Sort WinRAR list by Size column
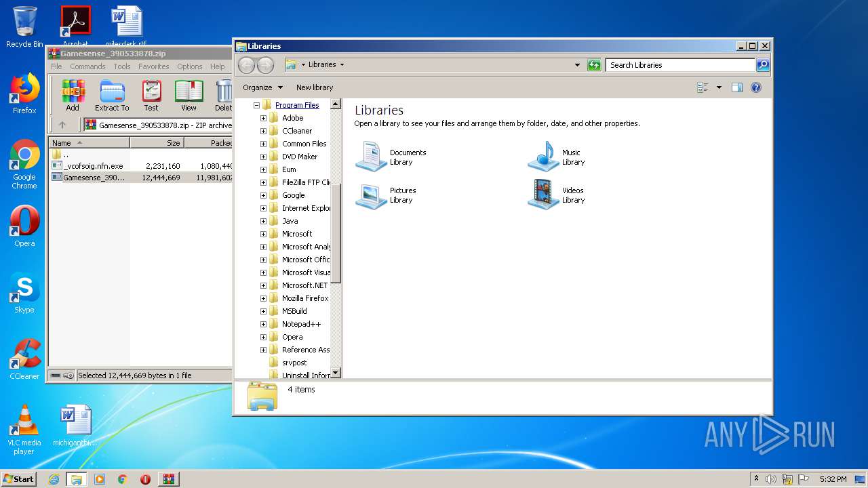 click(x=157, y=143)
